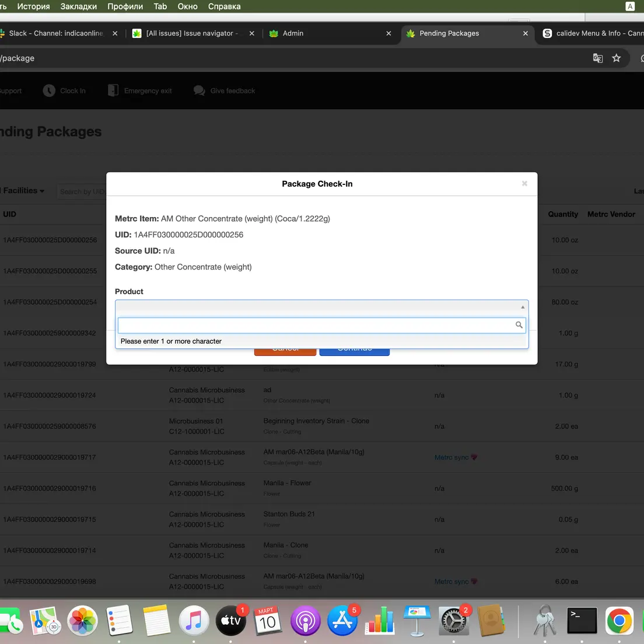This screenshot has height=644, width=644.
Task: Click the 500.00 g quantity cell
Action: tap(564, 488)
